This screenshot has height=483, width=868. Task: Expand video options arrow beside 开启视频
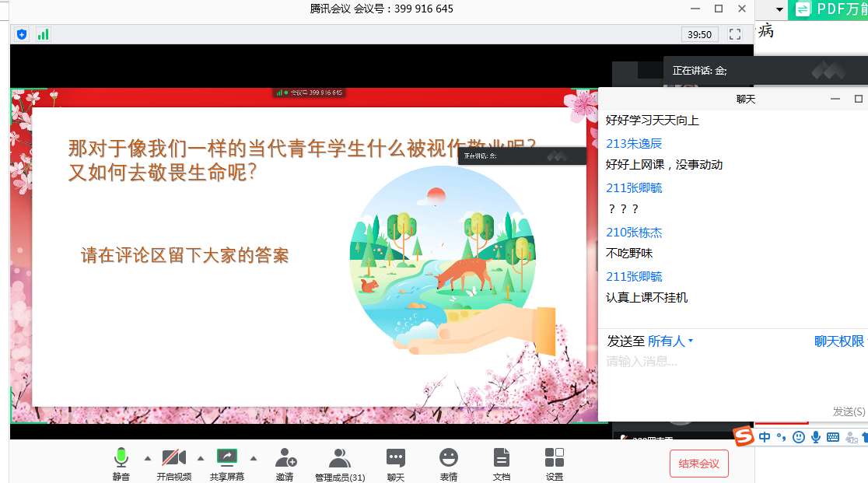tap(200, 457)
